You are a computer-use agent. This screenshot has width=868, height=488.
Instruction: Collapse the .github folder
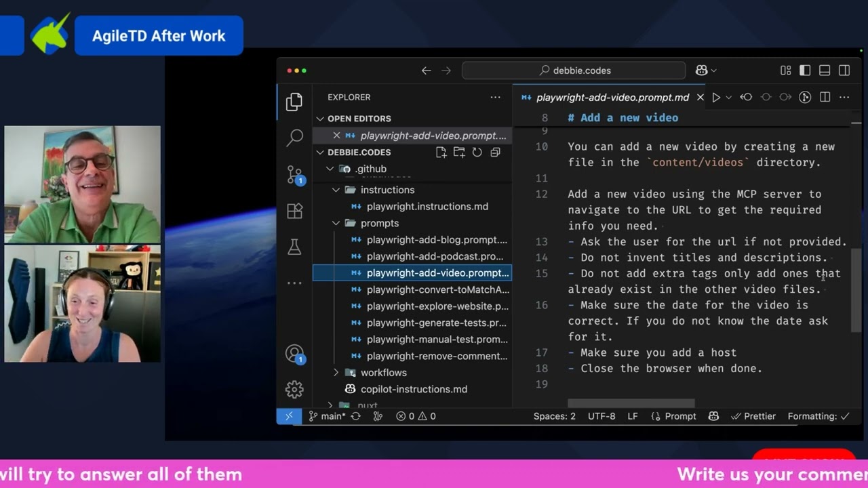coord(330,169)
